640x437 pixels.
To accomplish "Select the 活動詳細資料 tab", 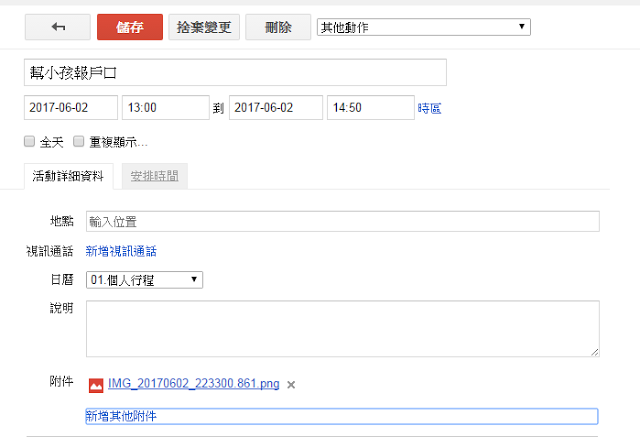I will point(69,176).
